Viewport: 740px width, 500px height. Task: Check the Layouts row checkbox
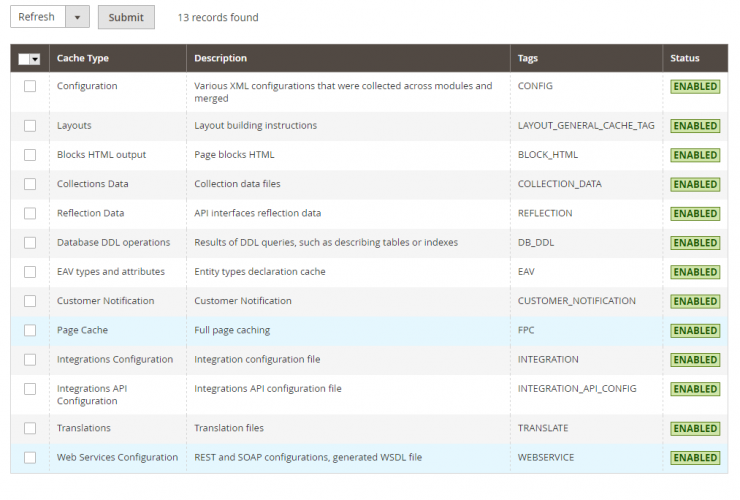[x=30, y=126]
